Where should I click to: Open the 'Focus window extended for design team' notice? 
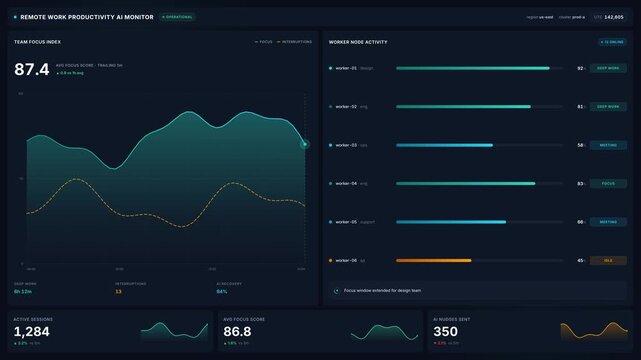pyautogui.click(x=477, y=291)
